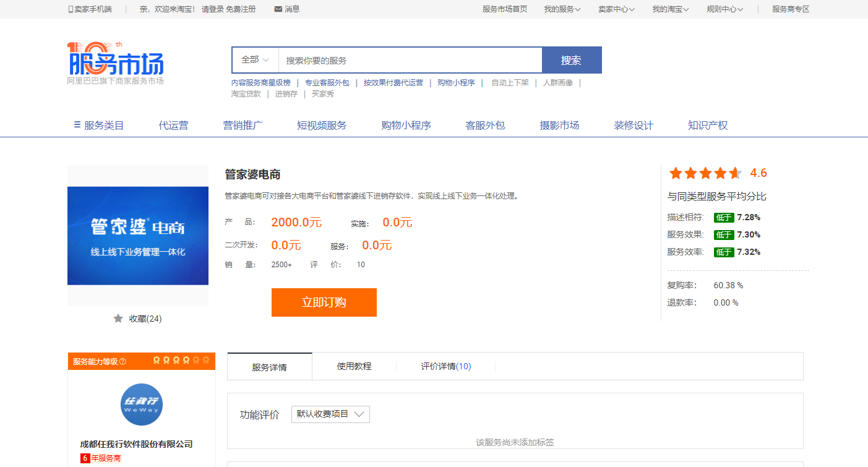The height and width of the screenshot is (467, 868).
Task: Click the question mark icon beside 服务能力等级
Action: [x=122, y=362]
